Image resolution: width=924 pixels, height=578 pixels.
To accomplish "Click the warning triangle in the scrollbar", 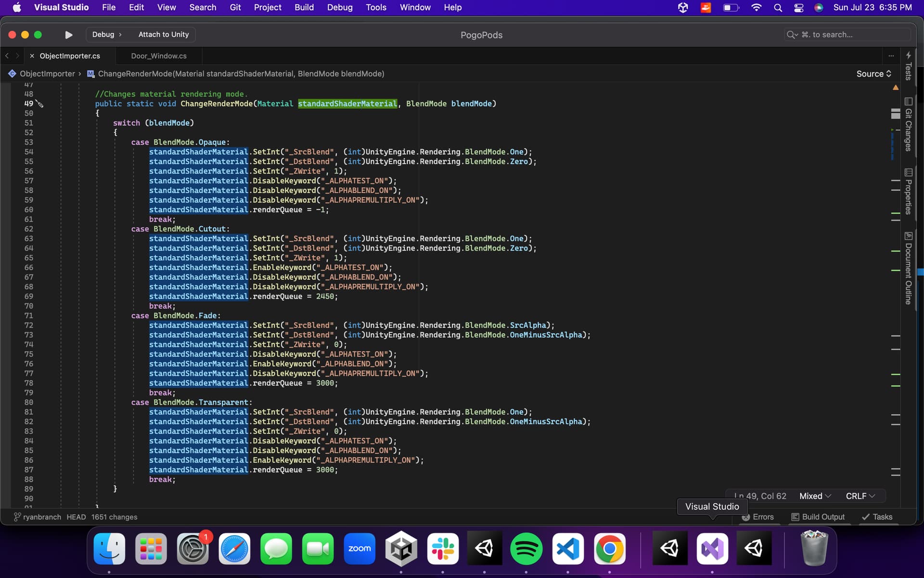I will click(x=896, y=88).
